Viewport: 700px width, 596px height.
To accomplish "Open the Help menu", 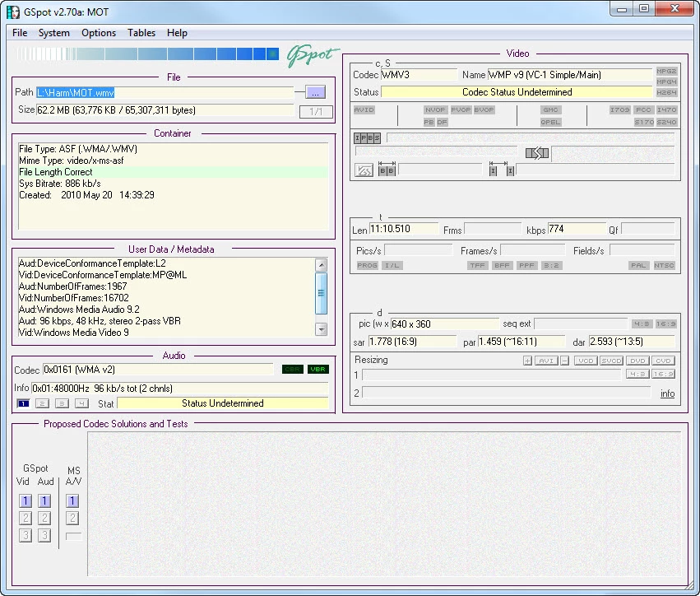I will [x=177, y=33].
